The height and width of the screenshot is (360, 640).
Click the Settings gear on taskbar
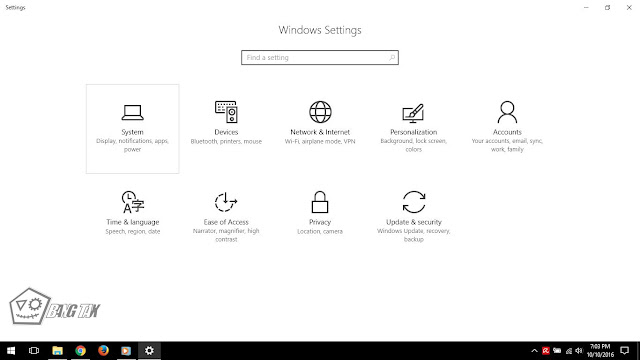149,351
